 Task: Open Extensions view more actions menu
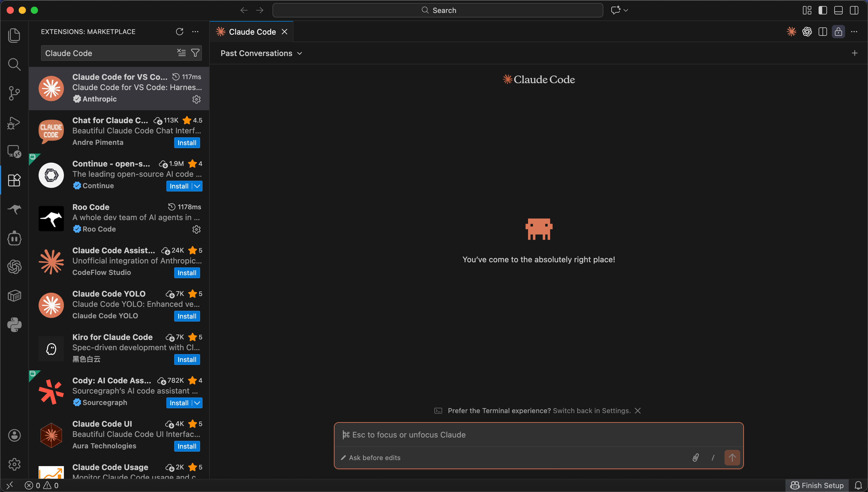195,31
